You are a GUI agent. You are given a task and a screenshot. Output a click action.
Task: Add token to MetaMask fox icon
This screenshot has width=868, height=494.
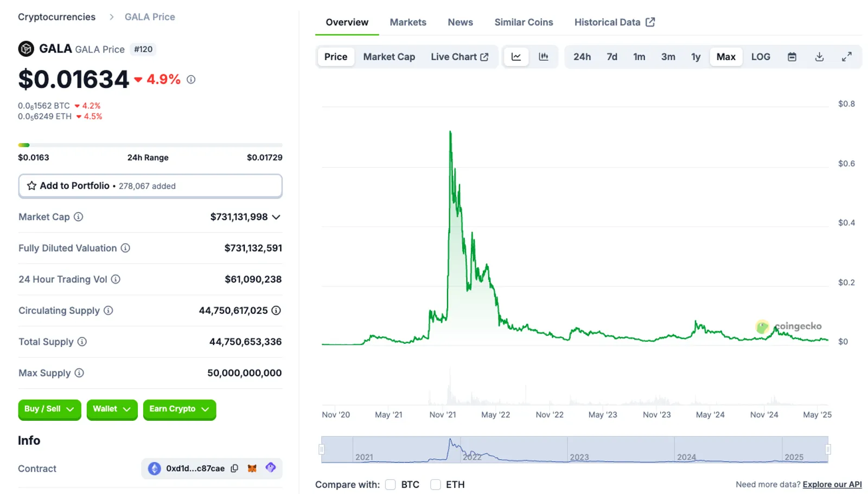tap(252, 469)
